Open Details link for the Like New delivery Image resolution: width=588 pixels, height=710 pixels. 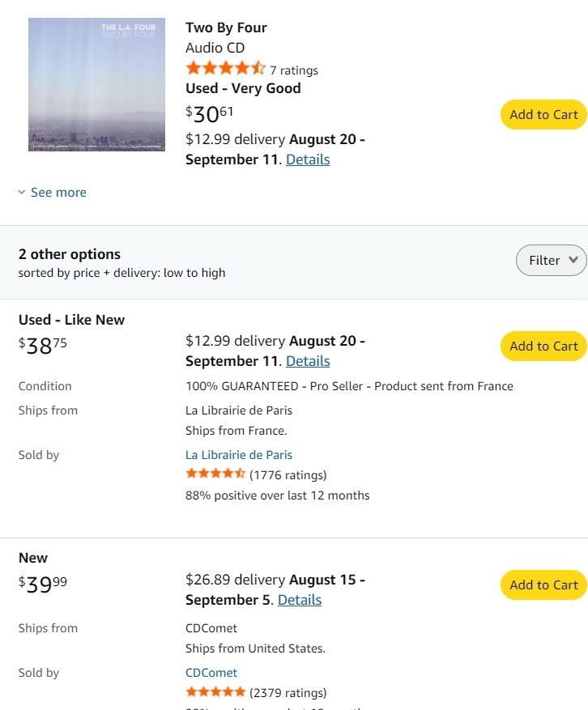coord(308,361)
